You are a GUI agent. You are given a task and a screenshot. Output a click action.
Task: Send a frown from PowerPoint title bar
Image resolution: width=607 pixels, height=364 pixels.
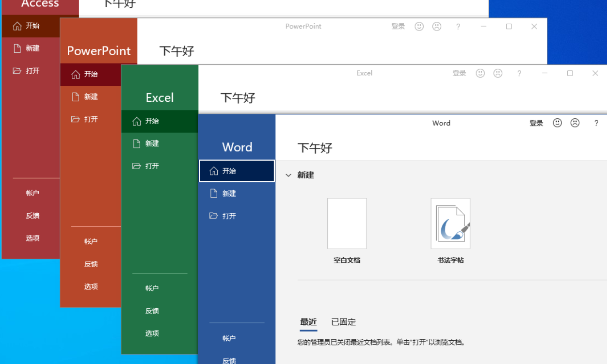point(437,27)
